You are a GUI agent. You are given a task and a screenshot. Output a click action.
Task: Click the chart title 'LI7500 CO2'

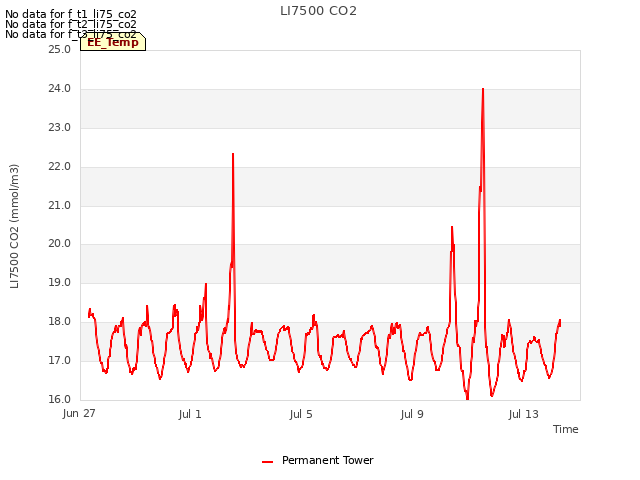[x=318, y=11]
